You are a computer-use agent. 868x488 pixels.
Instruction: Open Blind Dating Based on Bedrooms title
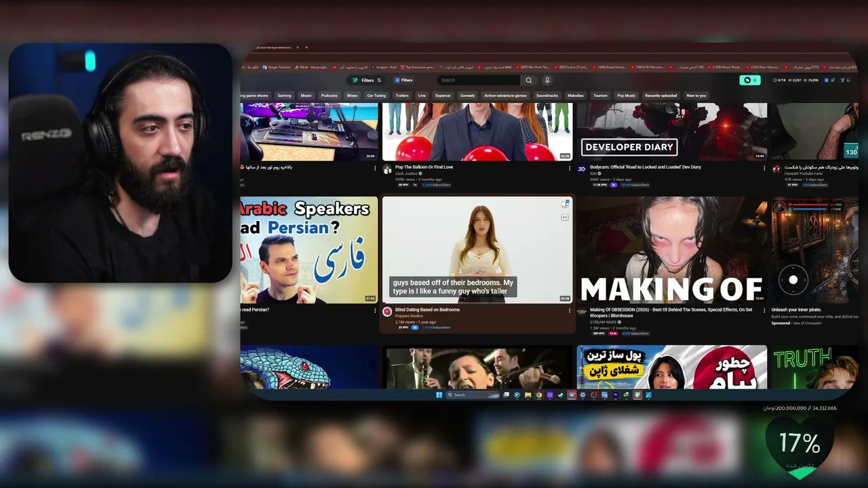427,310
